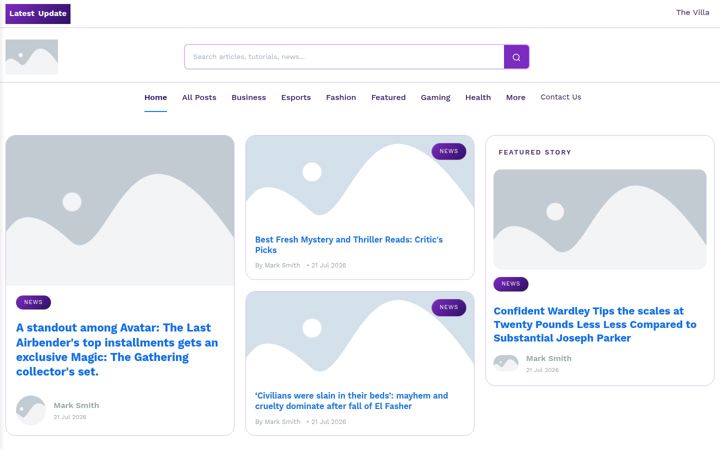
Task: Open the site logo placeholder image
Action: pyautogui.click(x=32, y=57)
